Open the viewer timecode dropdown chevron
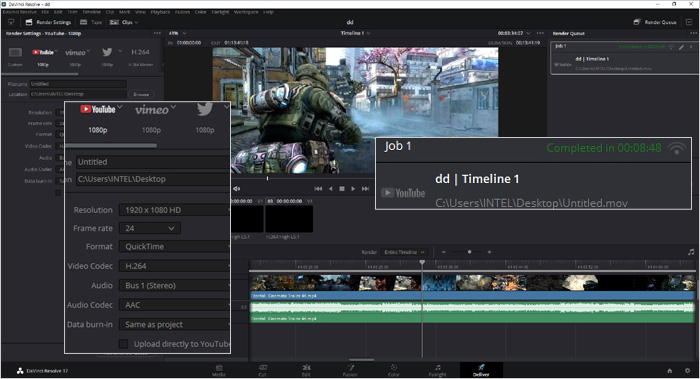This screenshot has height=379, width=700. [x=529, y=33]
